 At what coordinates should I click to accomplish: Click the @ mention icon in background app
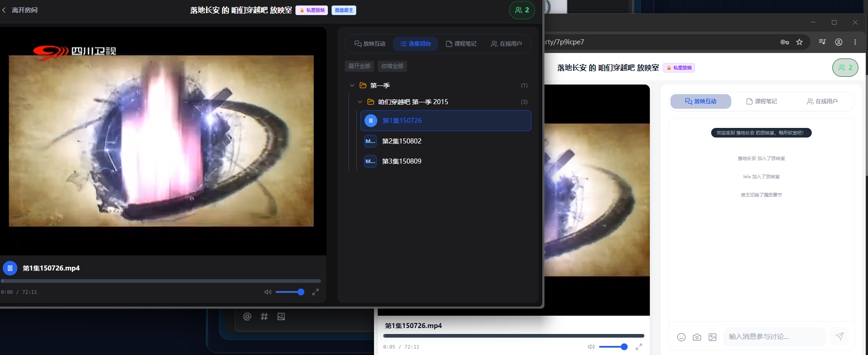[x=247, y=317]
